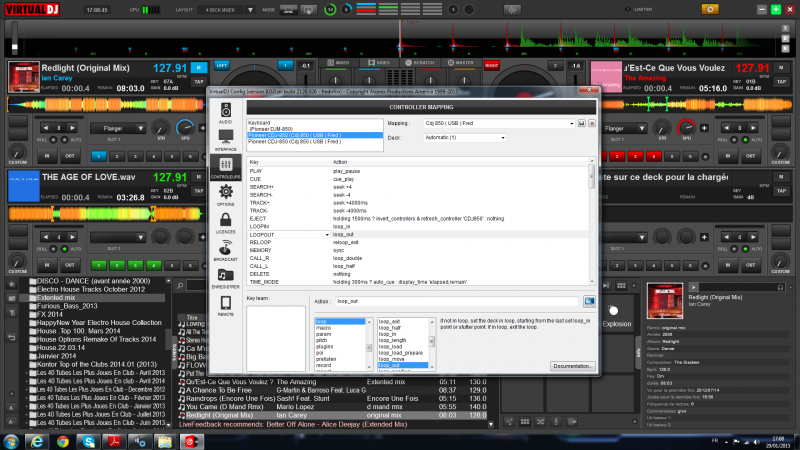Open Internet Explorer from the taskbar
The height and width of the screenshot is (450, 800).
point(38,440)
